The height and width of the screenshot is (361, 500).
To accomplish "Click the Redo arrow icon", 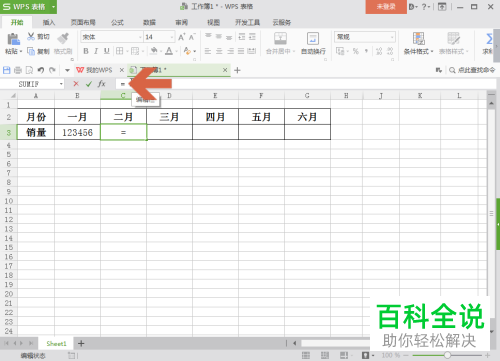I will click(52, 70).
